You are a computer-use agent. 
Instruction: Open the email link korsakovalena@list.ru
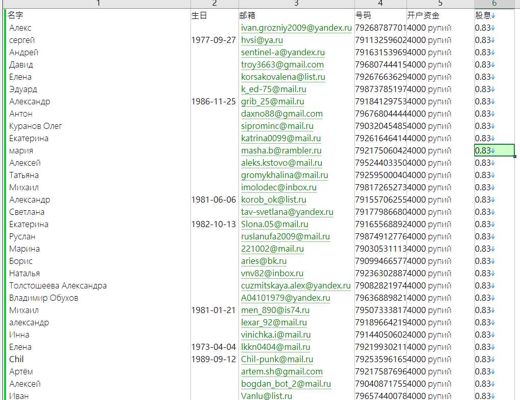point(283,77)
